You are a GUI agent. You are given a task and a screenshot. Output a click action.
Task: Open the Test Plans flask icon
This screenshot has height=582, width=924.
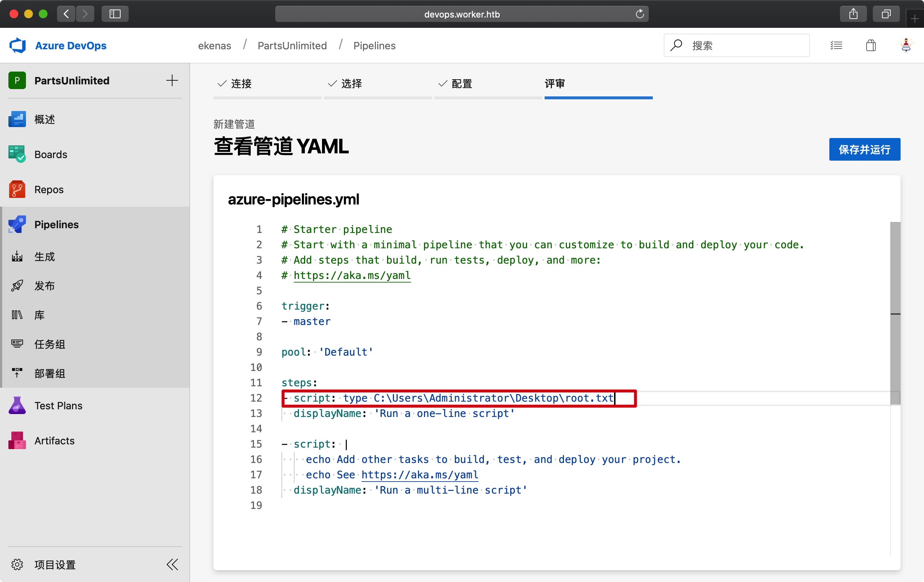[17, 405]
